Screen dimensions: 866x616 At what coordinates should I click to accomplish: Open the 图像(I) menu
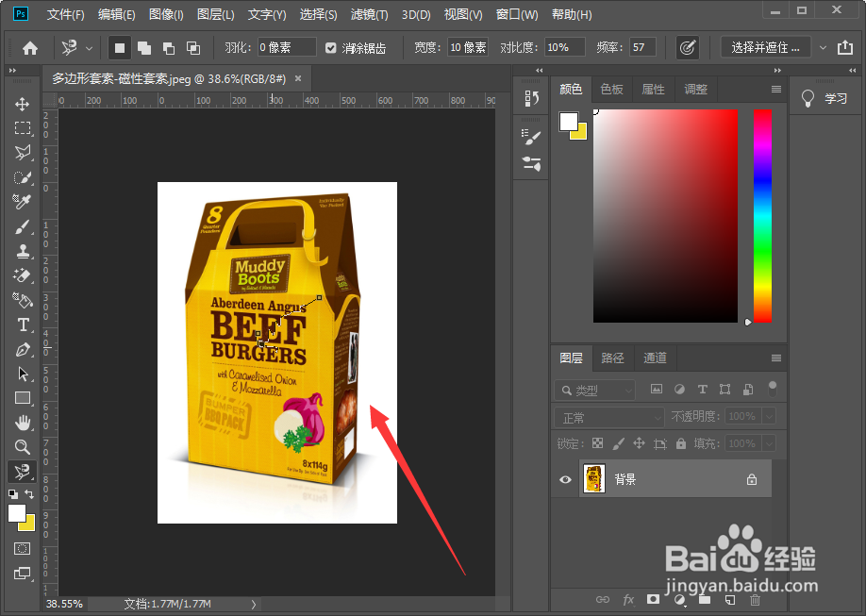pyautogui.click(x=166, y=14)
